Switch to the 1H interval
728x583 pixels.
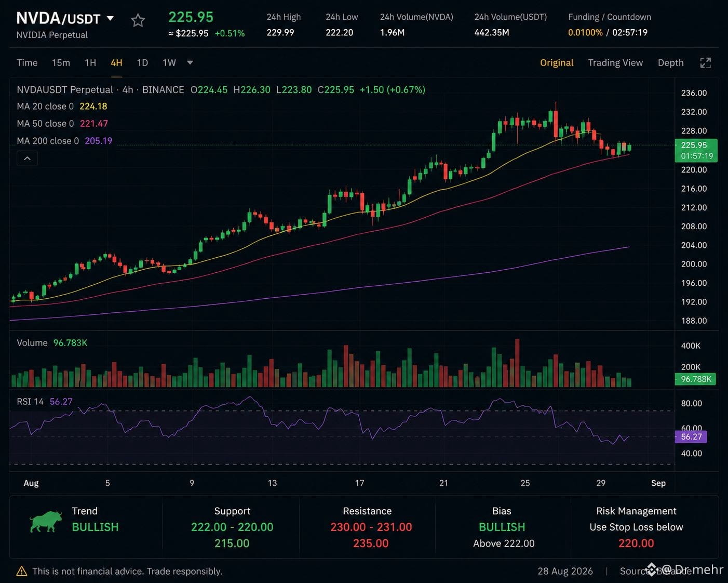point(90,63)
